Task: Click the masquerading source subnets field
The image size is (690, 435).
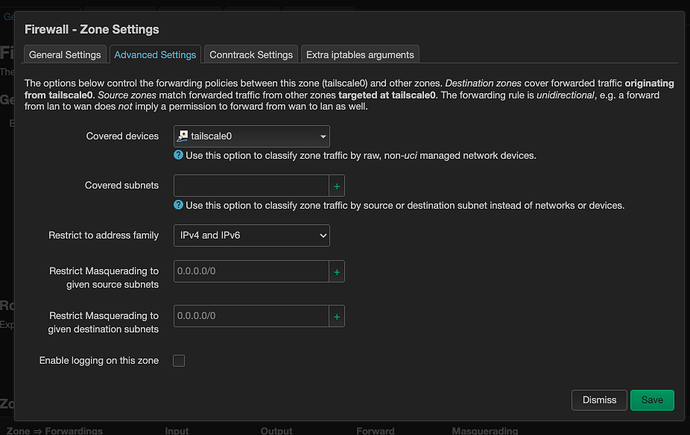Action: tap(251, 271)
